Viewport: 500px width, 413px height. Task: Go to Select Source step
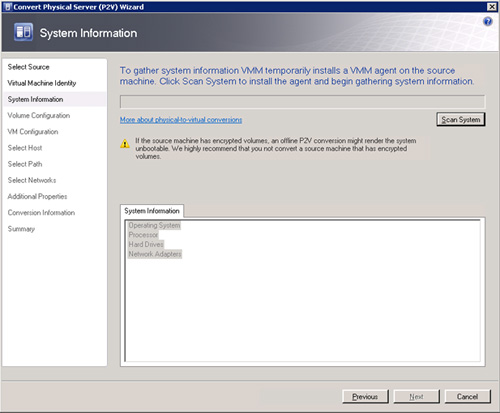pyautogui.click(x=29, y=67)
